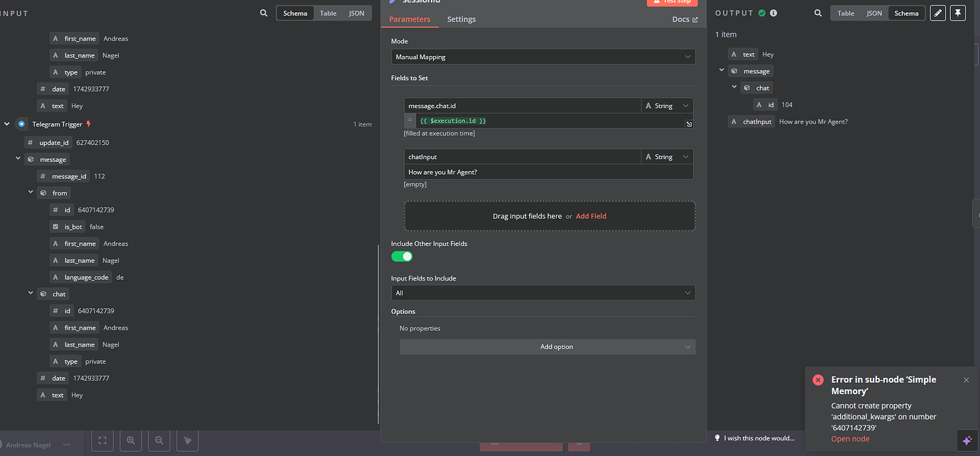Edit output data using the pencil icon
The image size is (980, 456).
point(937,12)
